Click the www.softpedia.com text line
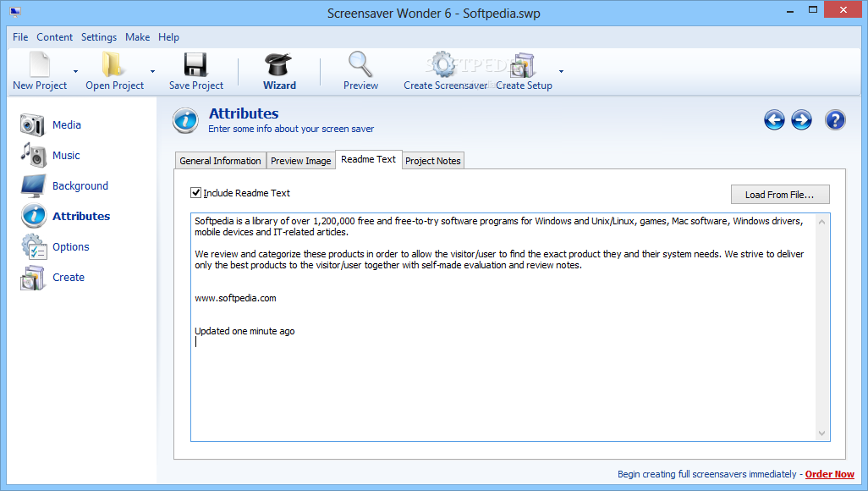This screenshot has height=491, width=868. [x=235, y=298]
